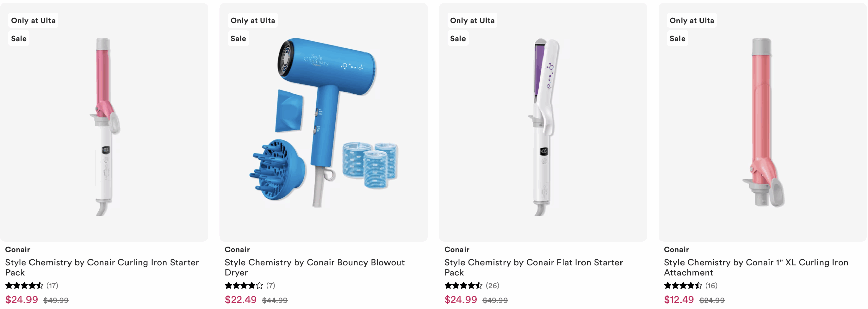
Task: Click the $12.49 curling attachment sale price
Action: pos(679,300)
